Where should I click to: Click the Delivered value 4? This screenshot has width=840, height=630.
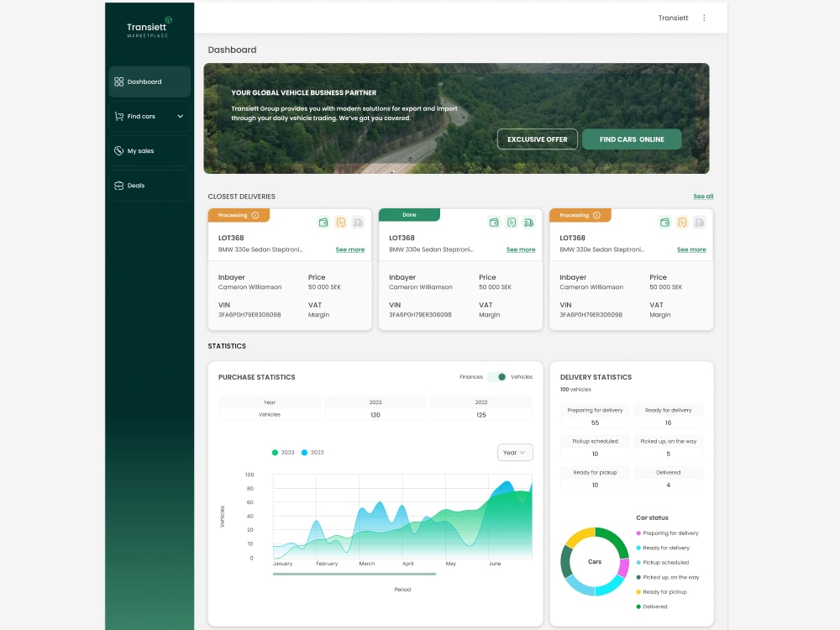click(x=668, y=485)
